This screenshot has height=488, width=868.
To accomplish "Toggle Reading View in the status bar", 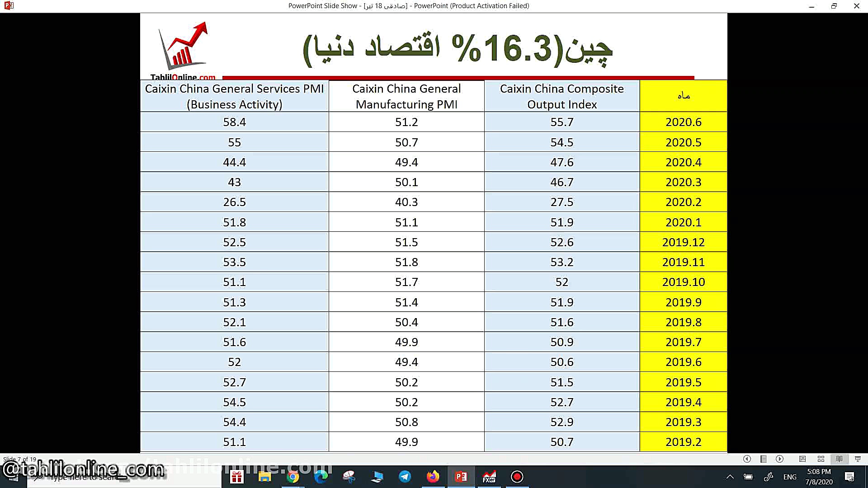I will [x=840, y=459].
